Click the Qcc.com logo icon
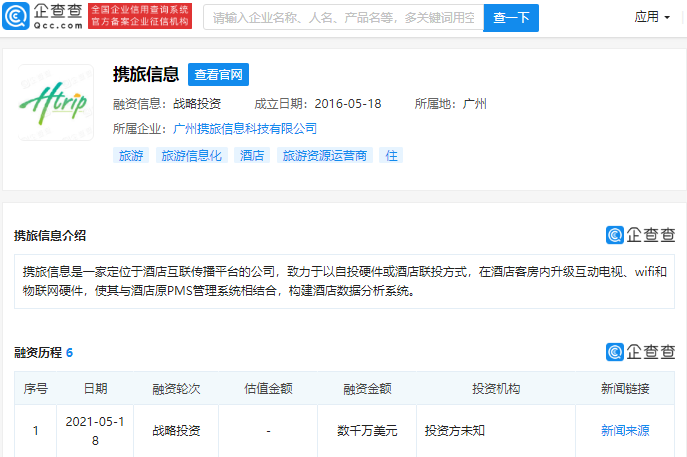This screenshot has height=457, width=687. click(16, 16)
